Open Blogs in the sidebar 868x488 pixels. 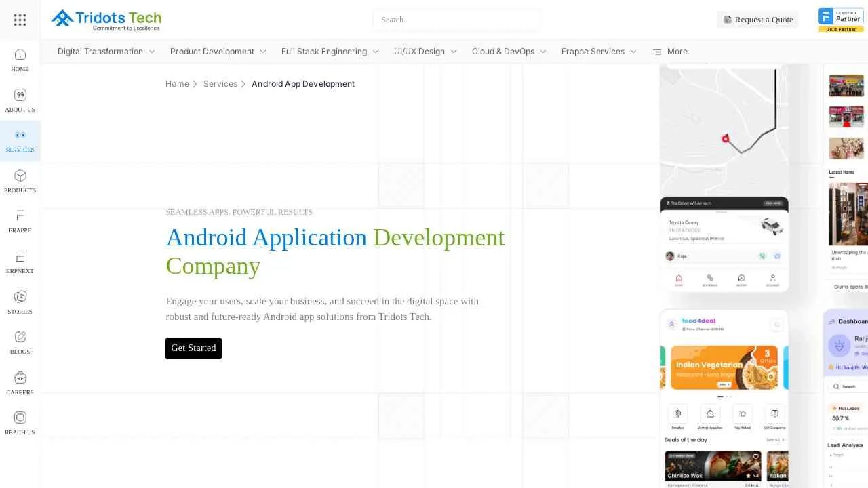pos(20,343)
